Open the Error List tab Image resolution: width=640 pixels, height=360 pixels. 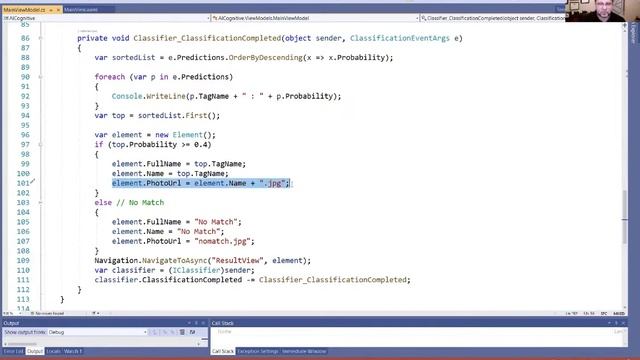[x=13, y=351]
